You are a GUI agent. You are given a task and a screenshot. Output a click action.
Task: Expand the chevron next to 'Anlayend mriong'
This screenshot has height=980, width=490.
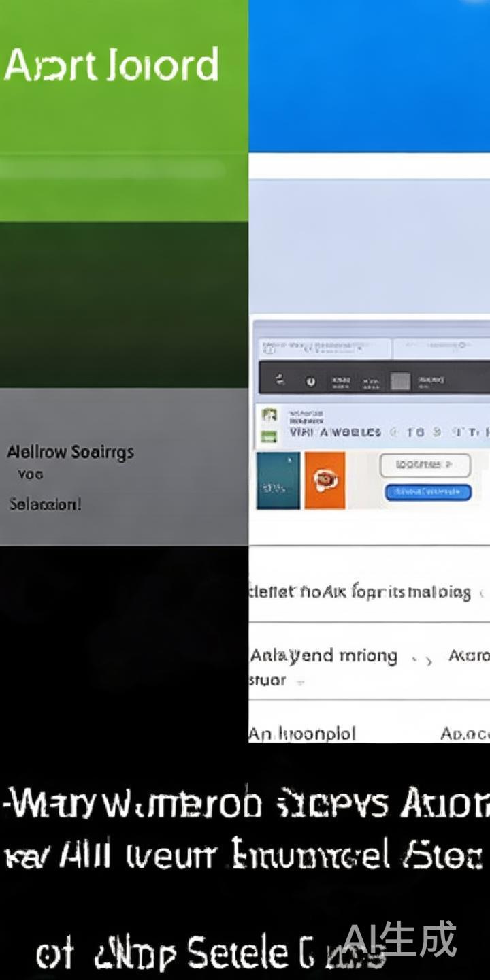[x=429, y=660]
